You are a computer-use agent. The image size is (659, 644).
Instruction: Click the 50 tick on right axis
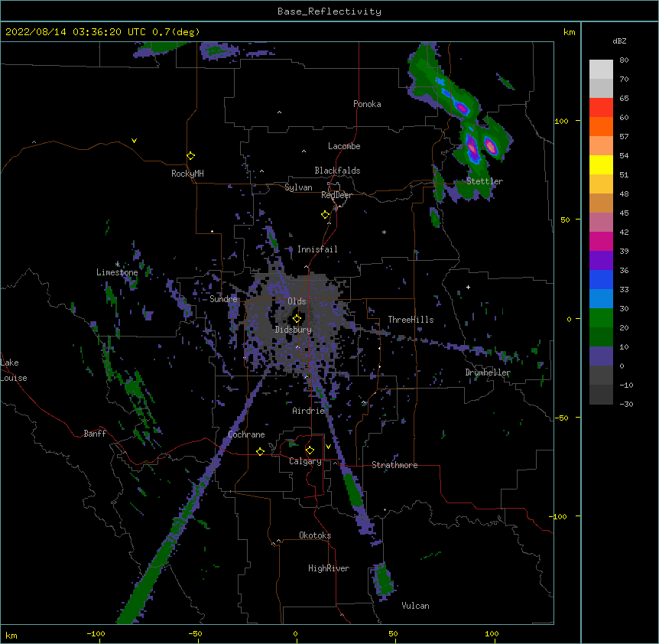click(565, 220)
